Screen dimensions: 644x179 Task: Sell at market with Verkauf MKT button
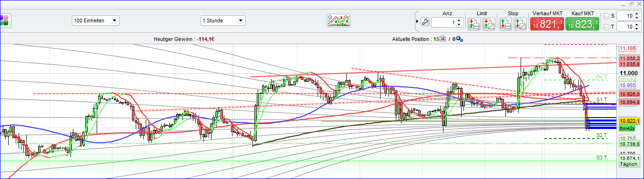tap(547, 24)
